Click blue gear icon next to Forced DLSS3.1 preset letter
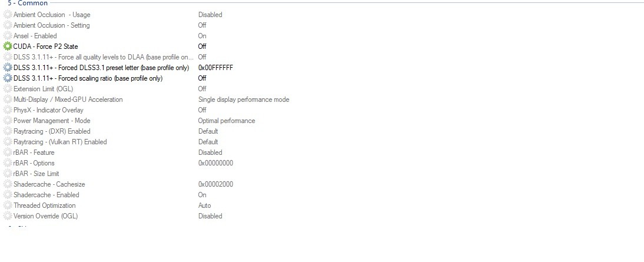Screen dimensions: 644x262 pyautogui.click(x=8, y=67)
